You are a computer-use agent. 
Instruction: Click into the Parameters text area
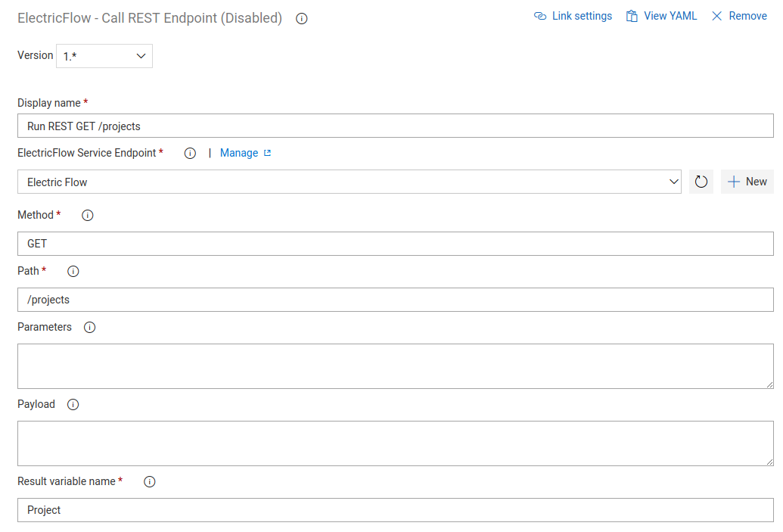[x=396, y=366]
